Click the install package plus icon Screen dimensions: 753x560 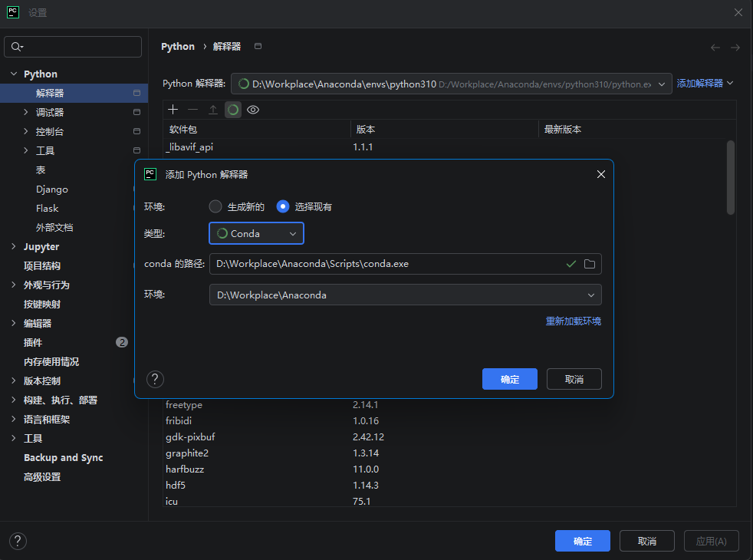[173, 110]
